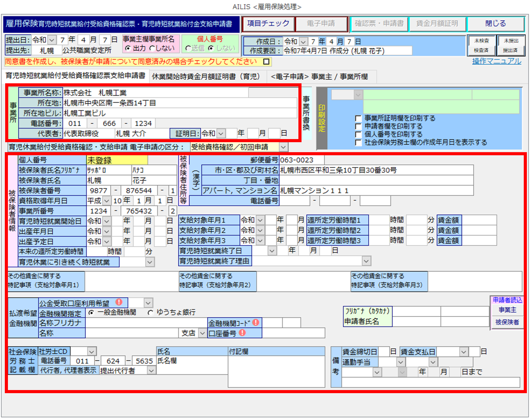Open the 代行者,代理者表示 dropdown

(x=151, y=370)
